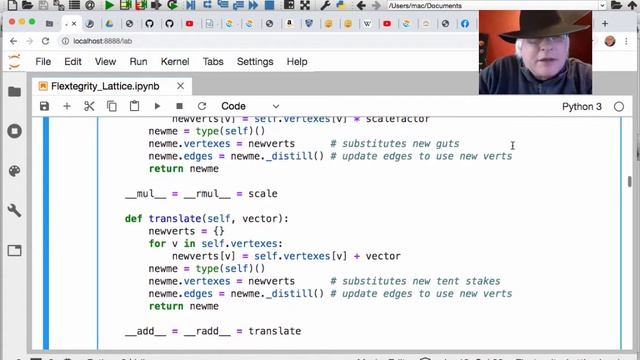Click the 'def translate(self, vector):' code line
The width and height of the screenshot is (640, 360).
coord(207,218)
